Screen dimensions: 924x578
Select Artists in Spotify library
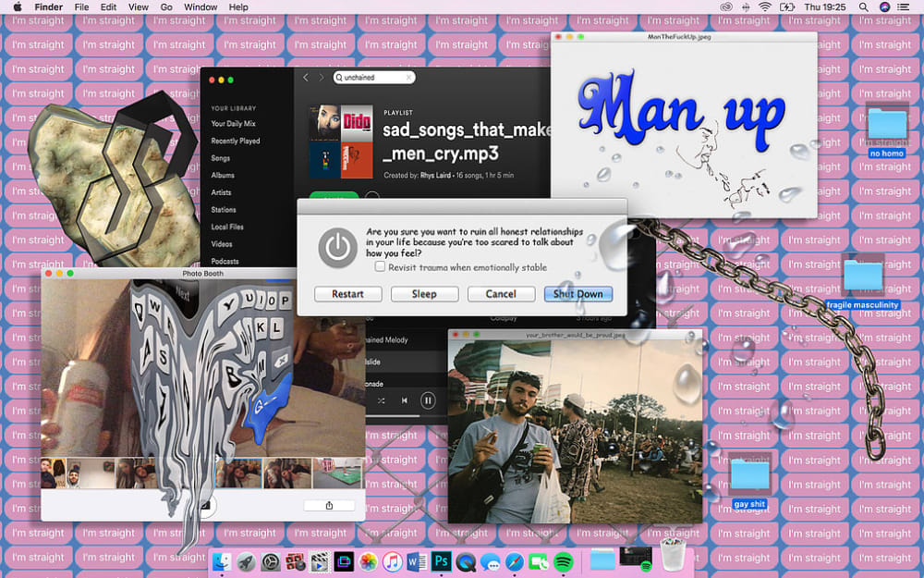tap(222, 192)
